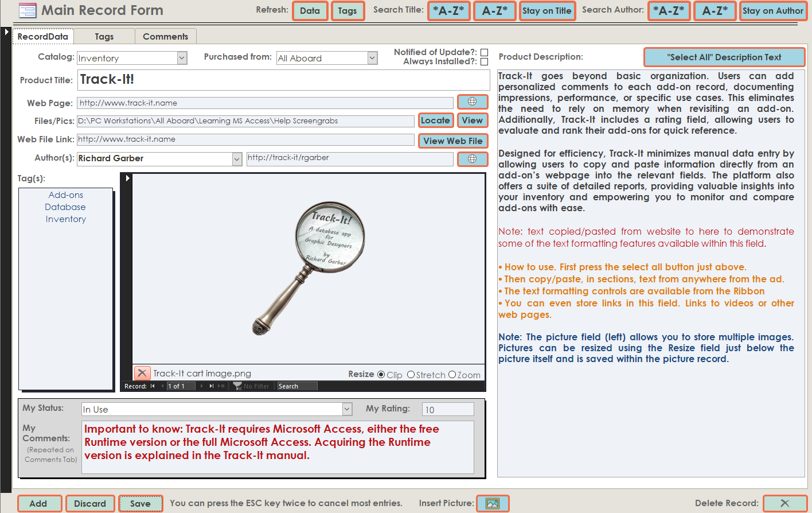Viewport: 812px width, 513px height.
Task: Click the My Rating field
Action: pyautogui.click(x=448, y=409)
